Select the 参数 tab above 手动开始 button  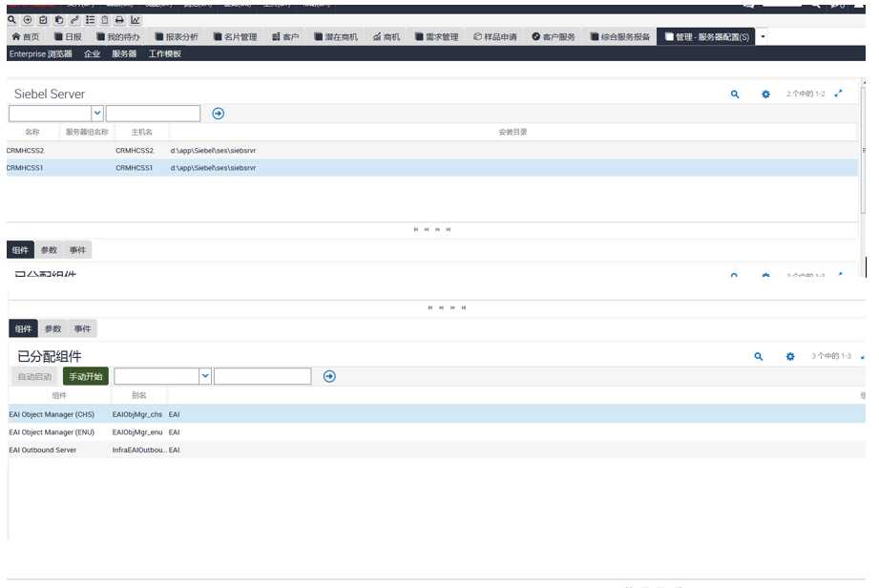(x=52, y=328)
